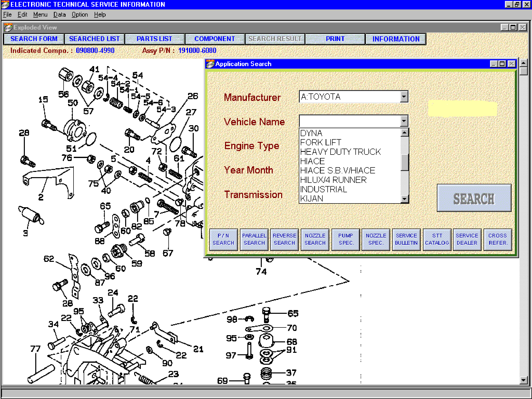Open the STT CATALOG function
532x399 pixels.
pos(437,239)
